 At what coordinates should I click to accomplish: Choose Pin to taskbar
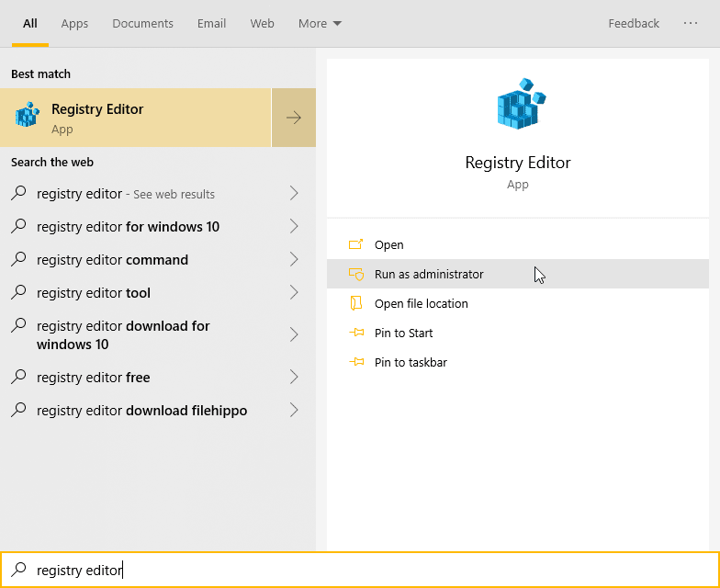[518, 362]
